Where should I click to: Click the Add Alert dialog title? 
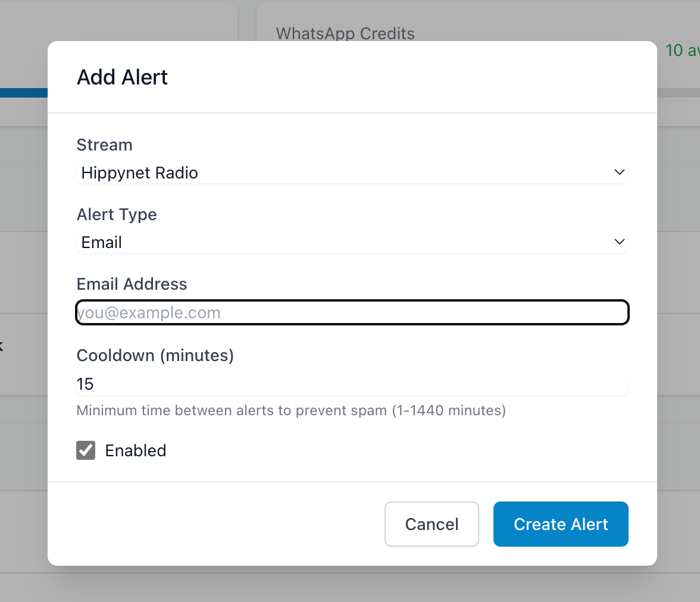[123, 77]
